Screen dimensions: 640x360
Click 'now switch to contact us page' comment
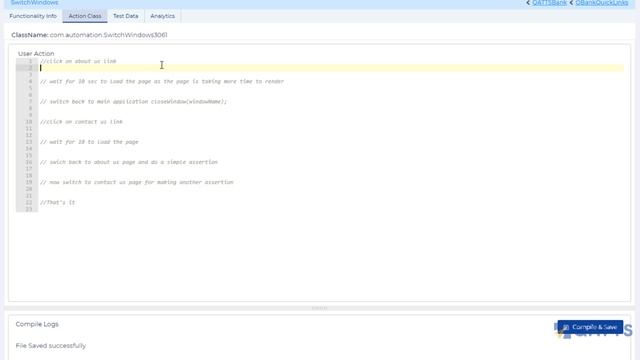click(137, 182)
